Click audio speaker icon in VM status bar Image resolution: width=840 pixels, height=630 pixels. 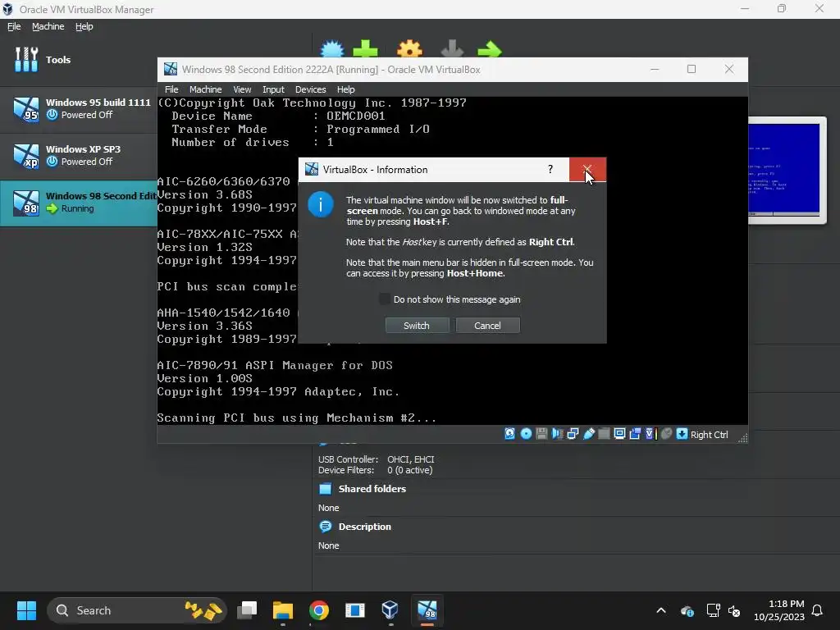[557, 434]
